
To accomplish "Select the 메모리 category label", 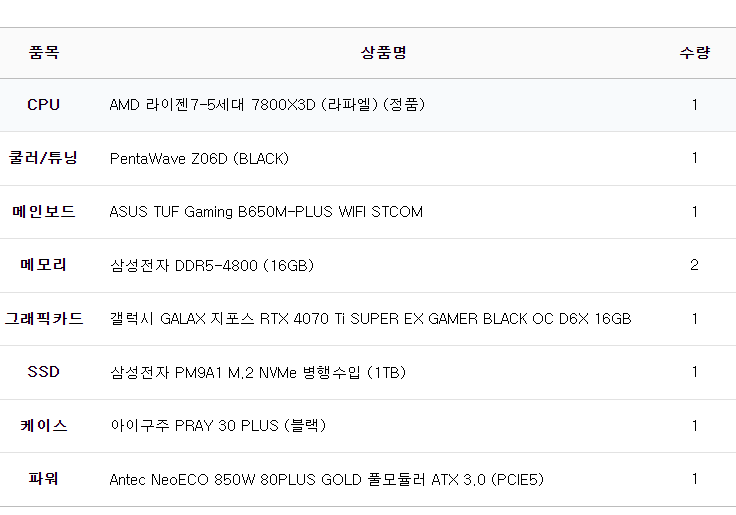I will point(44,265).
